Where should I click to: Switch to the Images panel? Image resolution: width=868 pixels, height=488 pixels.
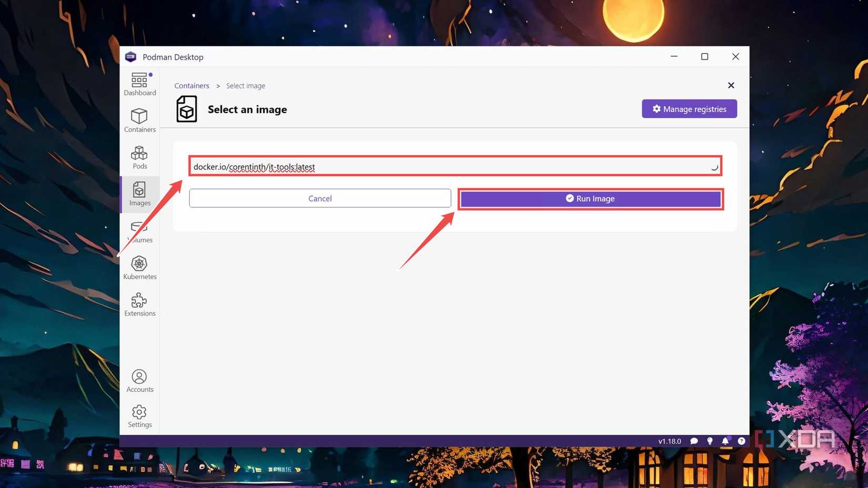139,194
